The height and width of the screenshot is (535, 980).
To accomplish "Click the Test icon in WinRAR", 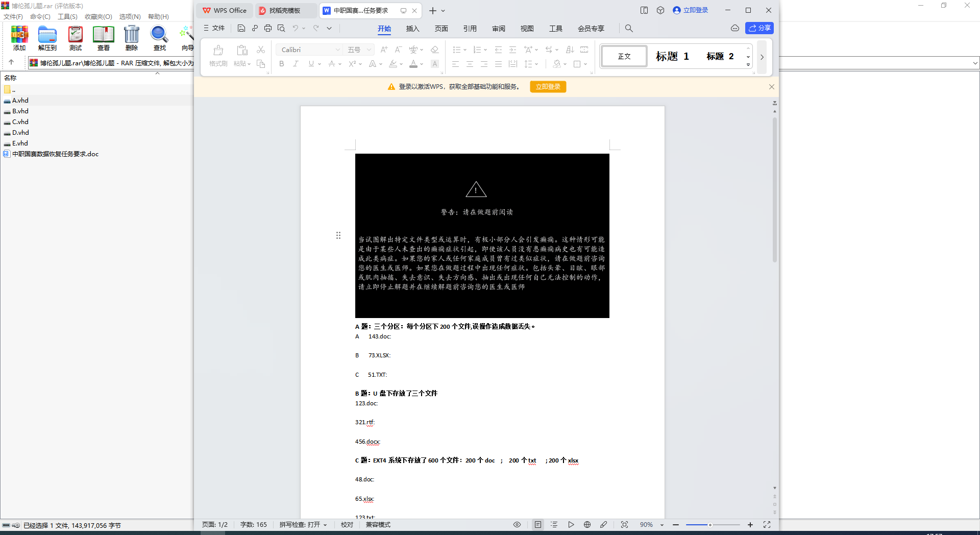I will pyautogui.click(x=76, y=38).
